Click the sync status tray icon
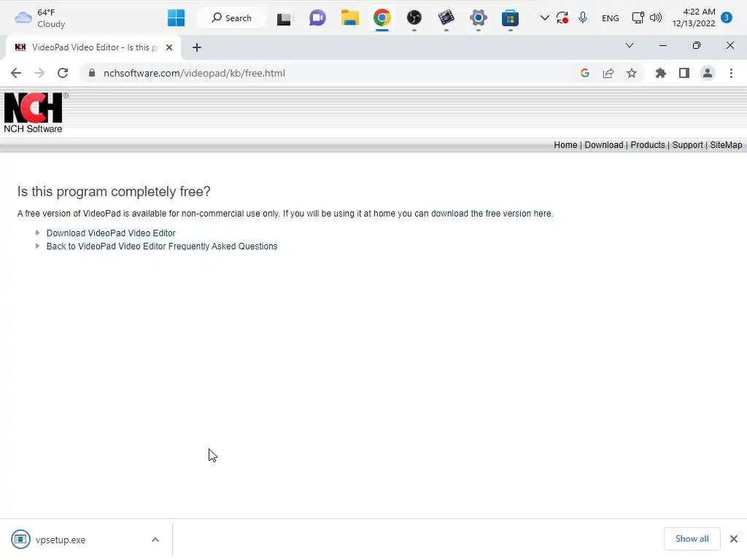 (562, 18)
